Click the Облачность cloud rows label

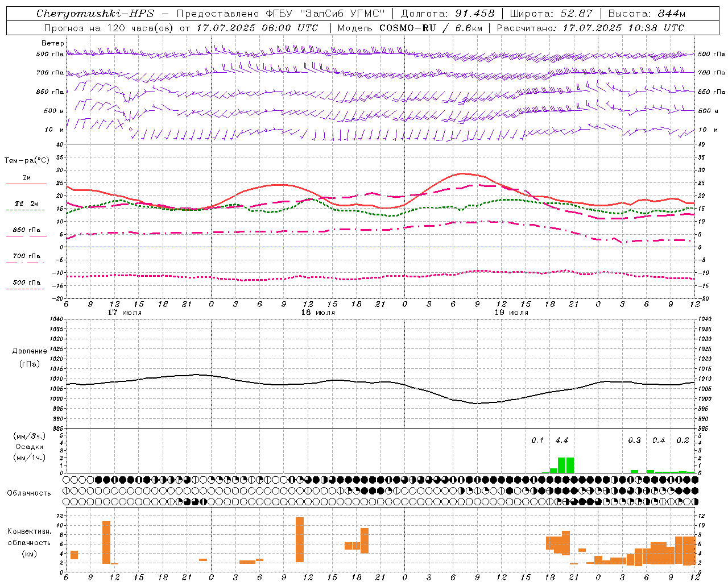pos(29,493)
